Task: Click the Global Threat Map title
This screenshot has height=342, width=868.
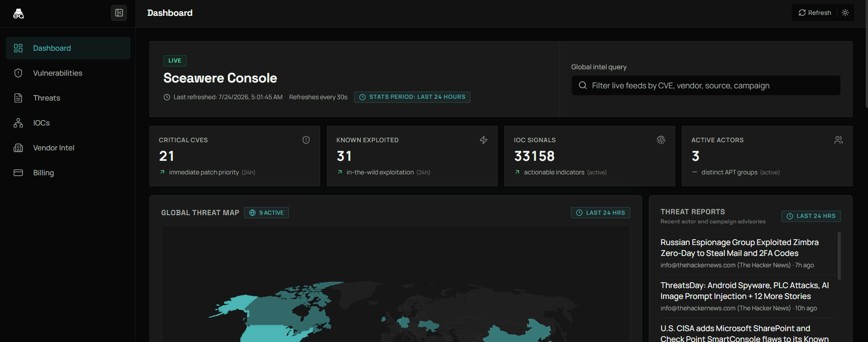Action: (x=200, y=212)
